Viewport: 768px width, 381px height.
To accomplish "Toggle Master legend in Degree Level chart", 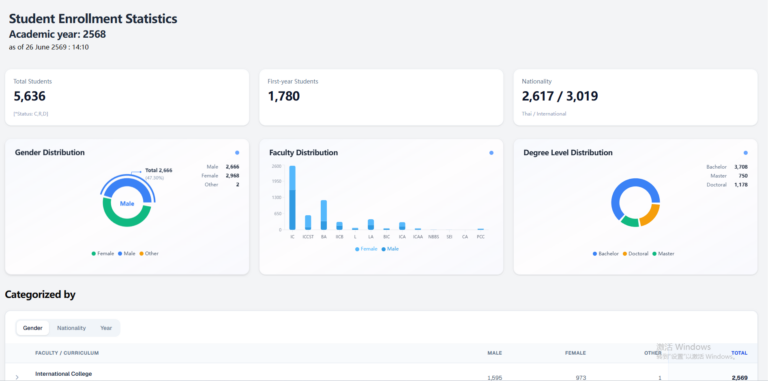I will (663, 254).
